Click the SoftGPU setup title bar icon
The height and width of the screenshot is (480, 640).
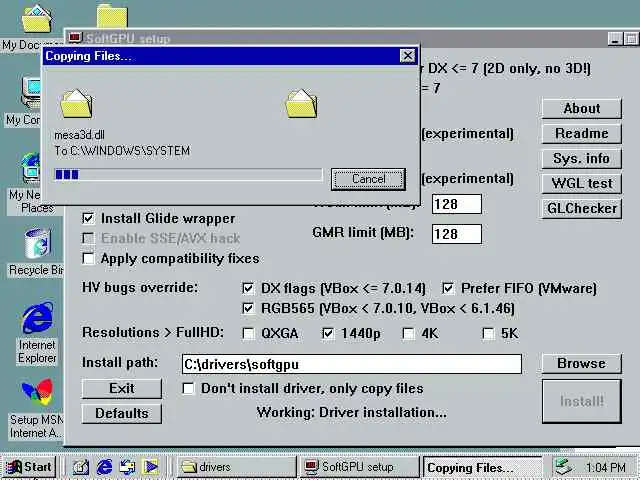(75, 38)
